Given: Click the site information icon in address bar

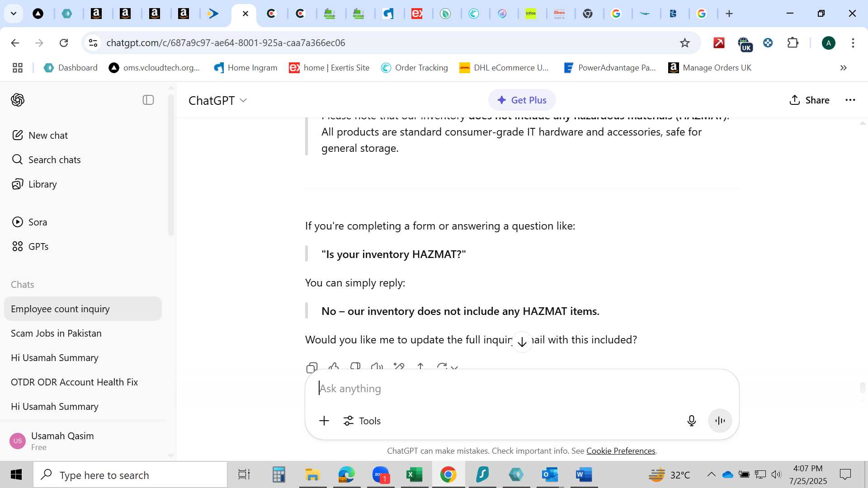Looking at the screenshot, I should [x=93, y=43].
